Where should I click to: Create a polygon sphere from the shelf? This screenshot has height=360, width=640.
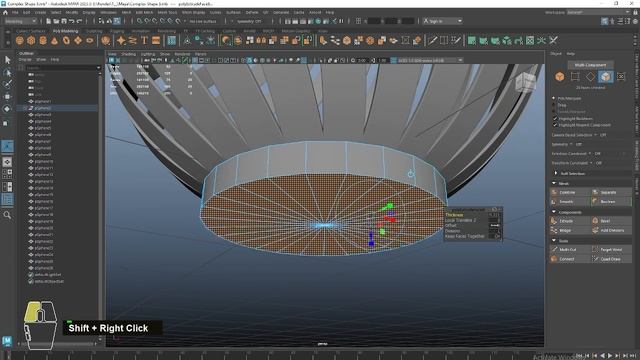tap(20, 40)
